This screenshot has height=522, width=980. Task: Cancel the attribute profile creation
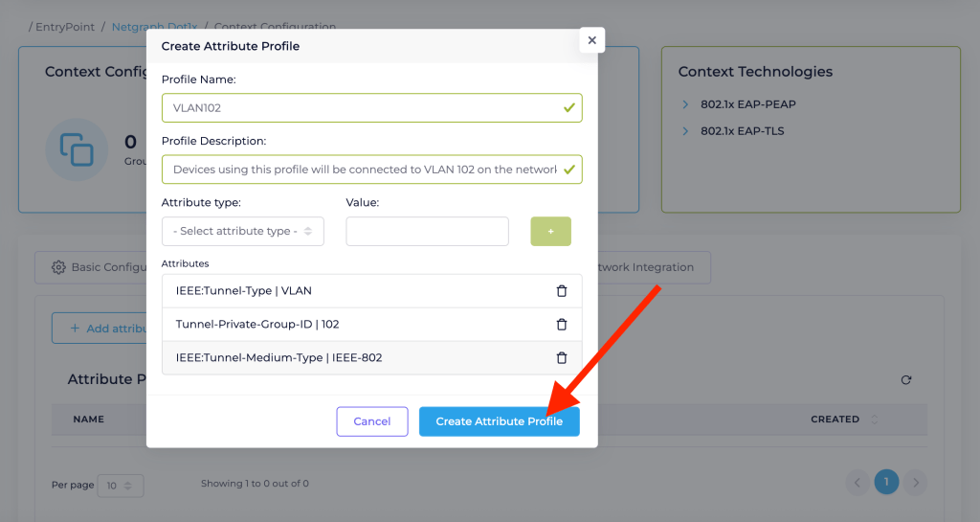click(x=371, y=421)
